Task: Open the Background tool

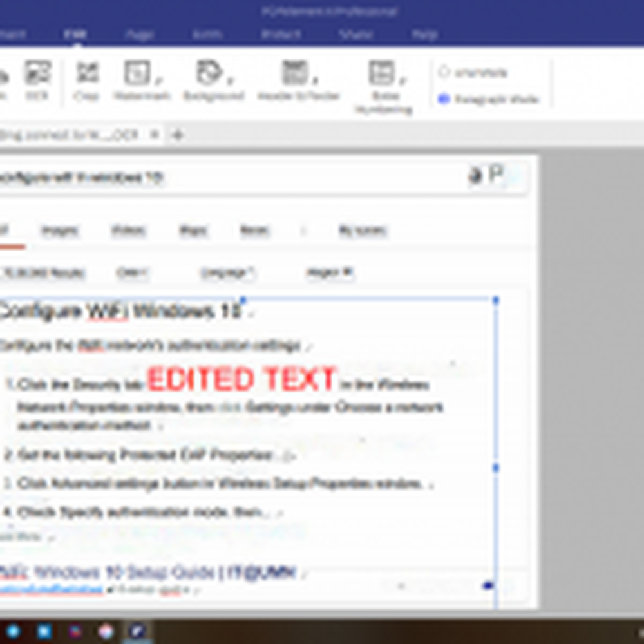Action: (214, 80)
